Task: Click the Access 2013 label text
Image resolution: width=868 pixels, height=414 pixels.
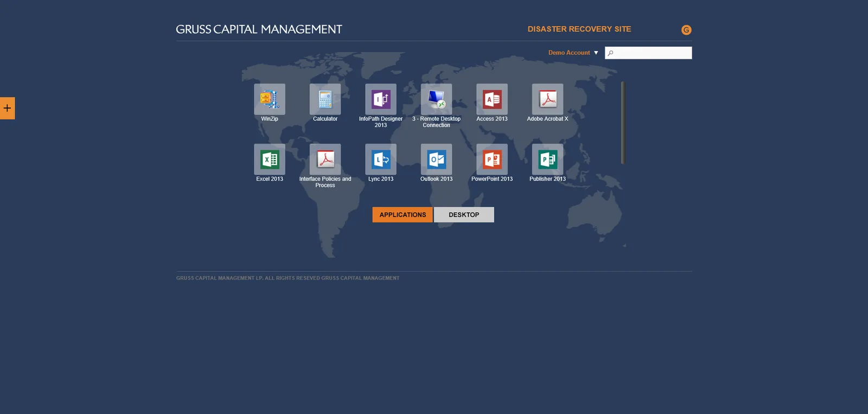Action: tap(492, 119)
